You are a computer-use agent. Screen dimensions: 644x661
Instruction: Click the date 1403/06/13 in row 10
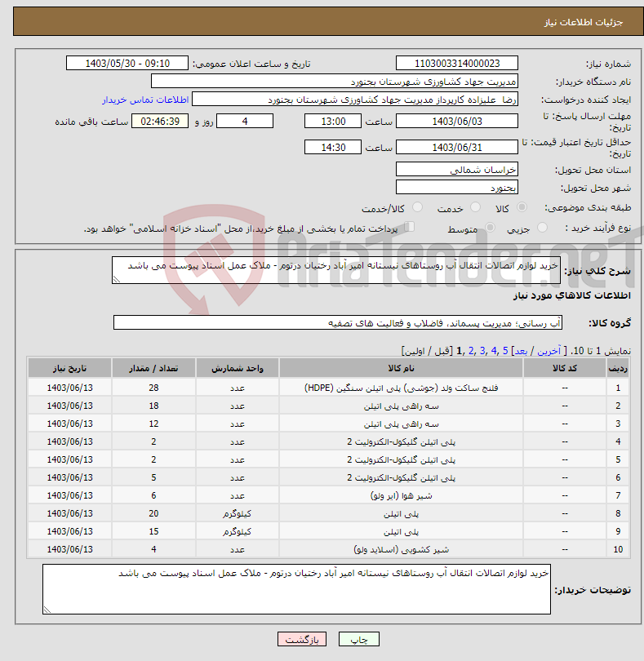pos(70,549)
